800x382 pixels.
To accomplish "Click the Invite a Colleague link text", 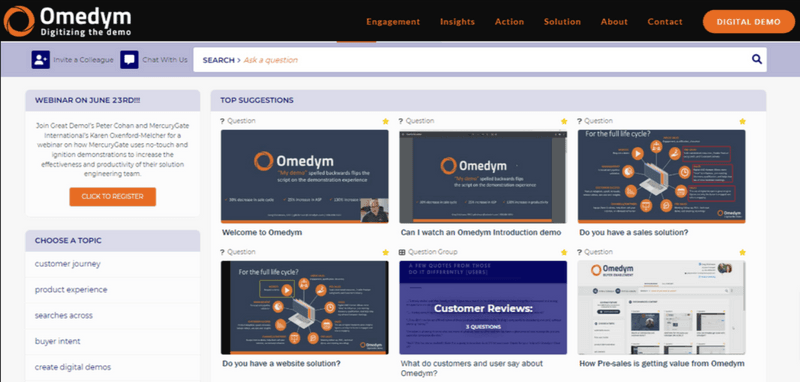I will tap(83, 60).
